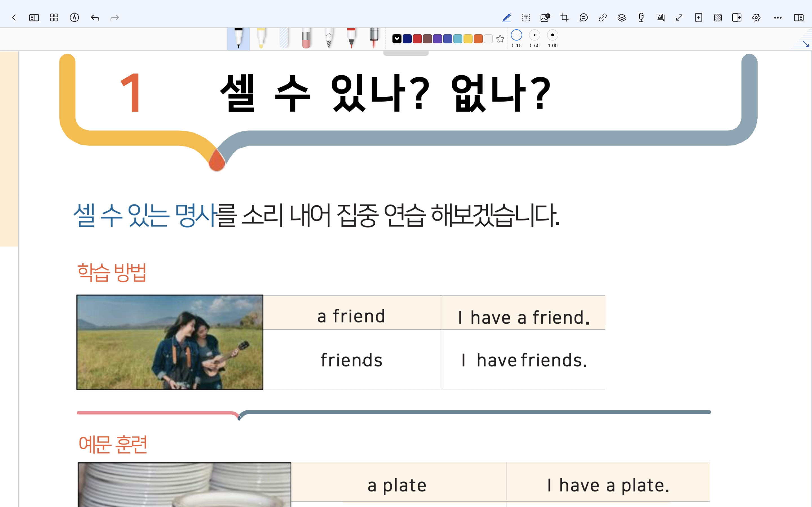Start audio recording with microphone icon
The image size is (812, 507).
click(x=641, y=17)
